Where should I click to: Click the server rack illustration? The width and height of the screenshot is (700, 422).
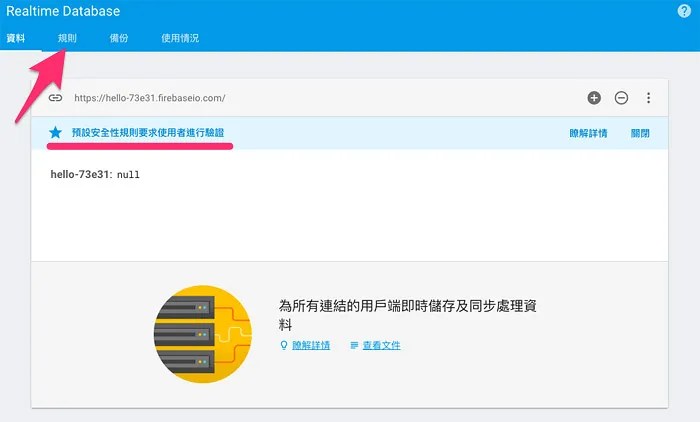pyautogui.click(x=203, y=334)
